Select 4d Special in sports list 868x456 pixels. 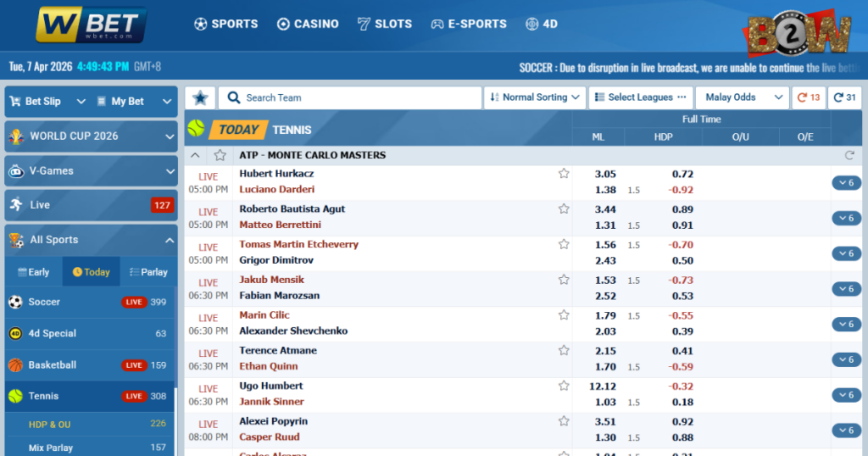[90, 333]
